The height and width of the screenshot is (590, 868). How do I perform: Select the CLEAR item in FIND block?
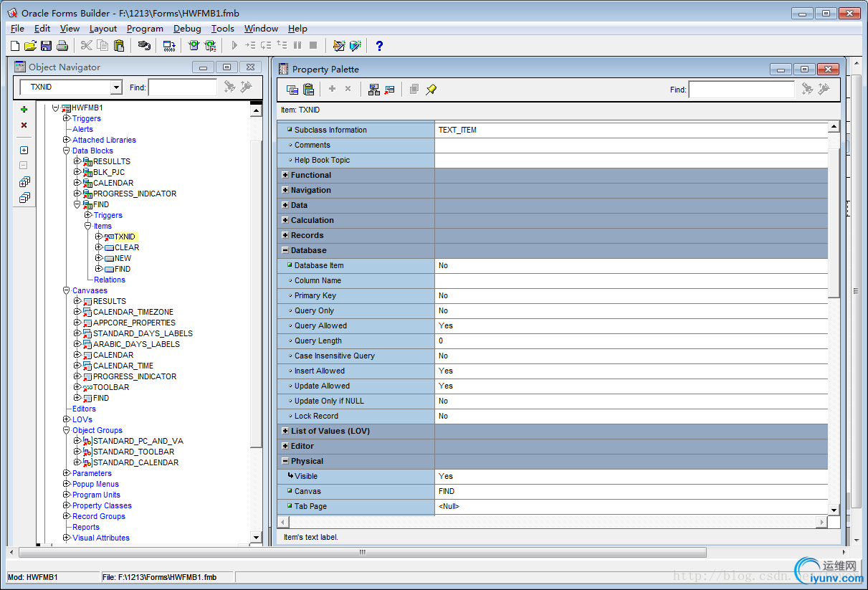(x=127, y=247)
